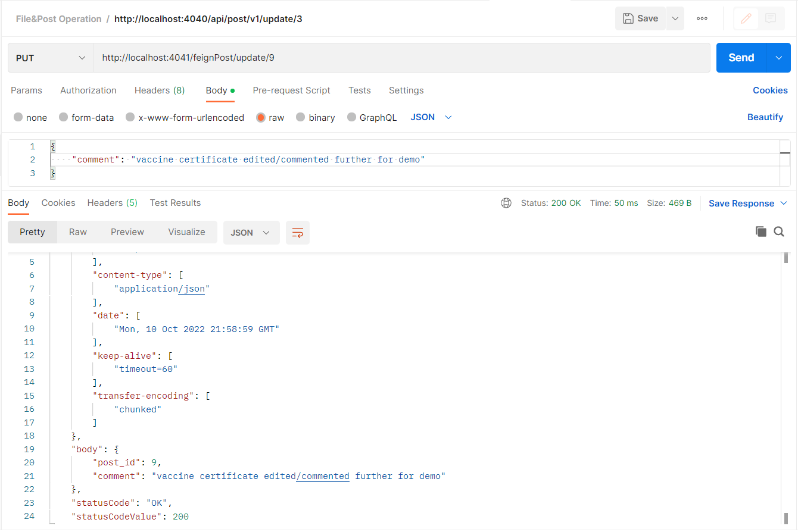
Task: Switch body type to x-www-form-urlencoded
Action: point(191,117)
